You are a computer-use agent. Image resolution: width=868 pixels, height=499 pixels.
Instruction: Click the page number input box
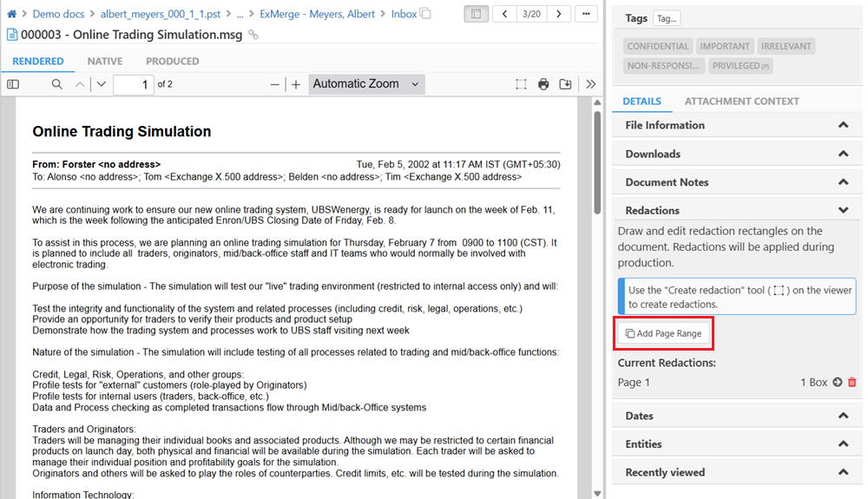[134, 84]
